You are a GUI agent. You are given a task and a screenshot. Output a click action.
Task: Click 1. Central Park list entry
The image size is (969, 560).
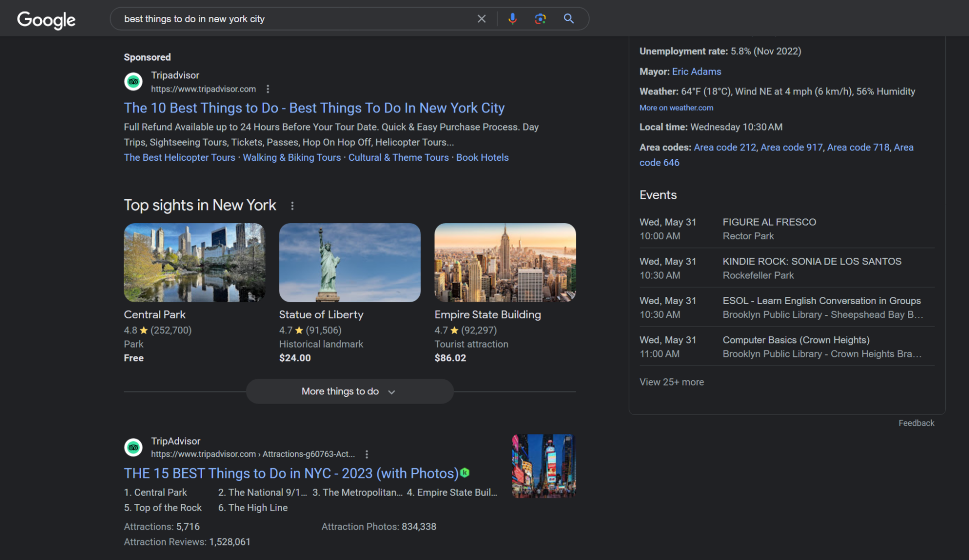coord(156,493)
